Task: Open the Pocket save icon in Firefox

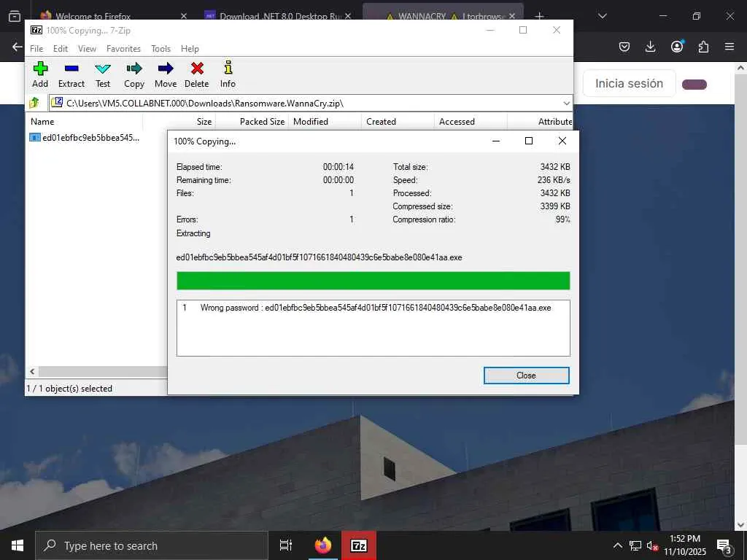Action: 624,47
